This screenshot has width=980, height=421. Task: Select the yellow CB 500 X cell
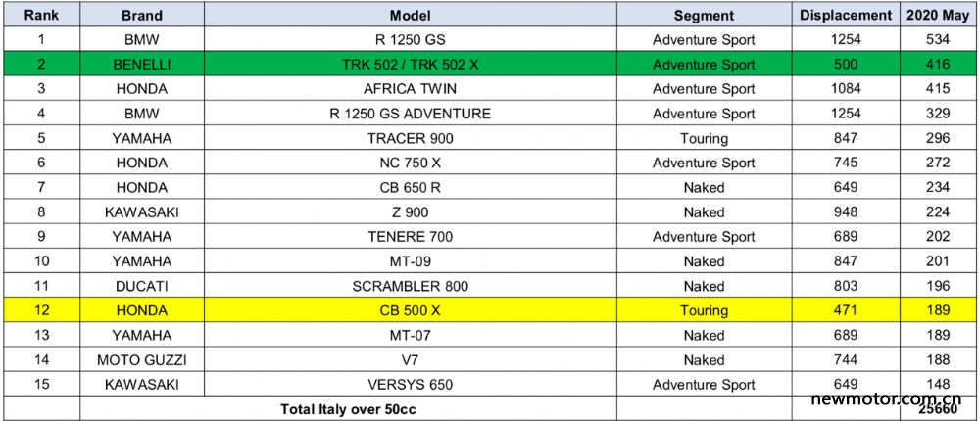click(410, 310)
